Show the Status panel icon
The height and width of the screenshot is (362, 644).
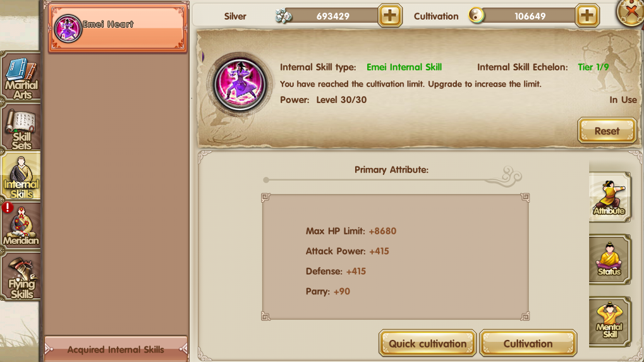pos(609,260)
